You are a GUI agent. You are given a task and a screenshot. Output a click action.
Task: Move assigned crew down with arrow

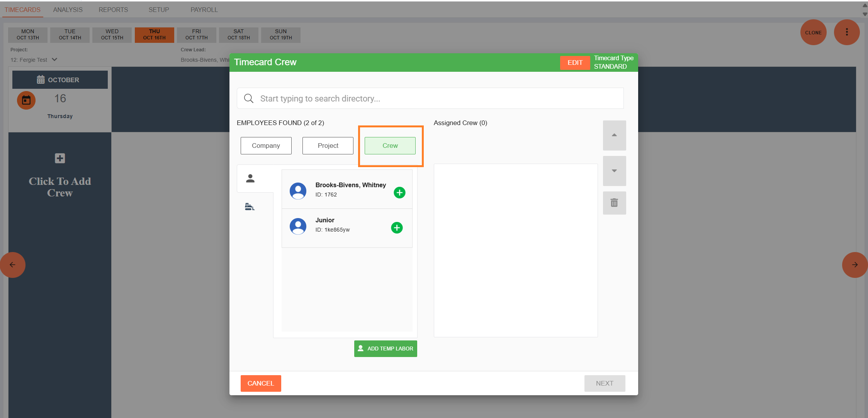coord(614,171)
